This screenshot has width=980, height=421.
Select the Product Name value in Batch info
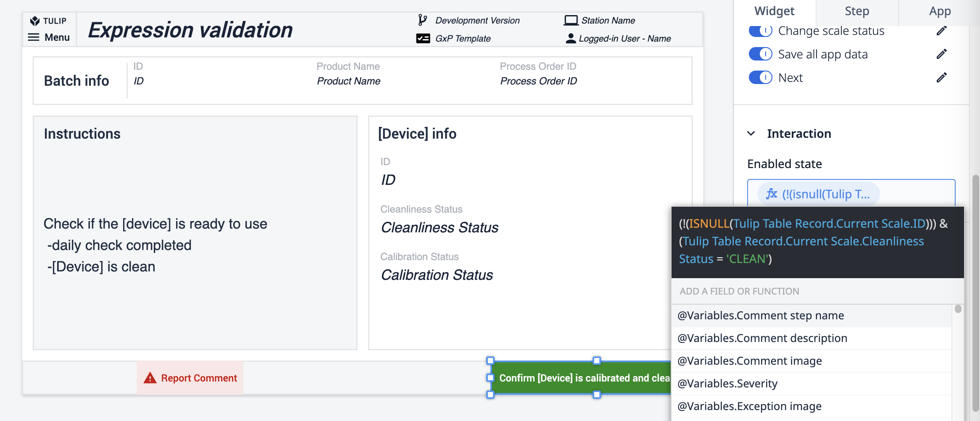point(348,81)
